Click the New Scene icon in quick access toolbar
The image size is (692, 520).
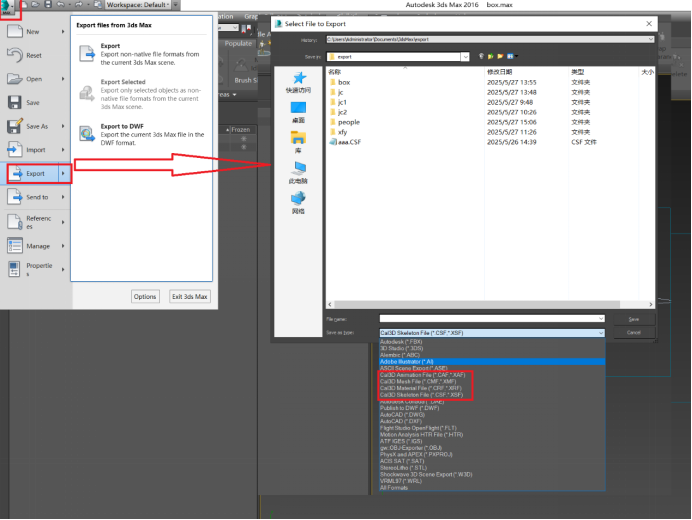click(x=25, y=4)
